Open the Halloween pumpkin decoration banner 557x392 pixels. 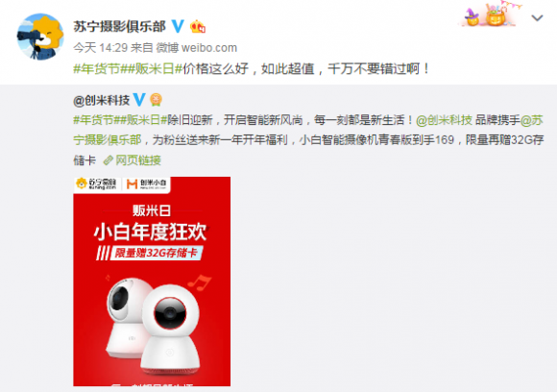pos(491,14)
